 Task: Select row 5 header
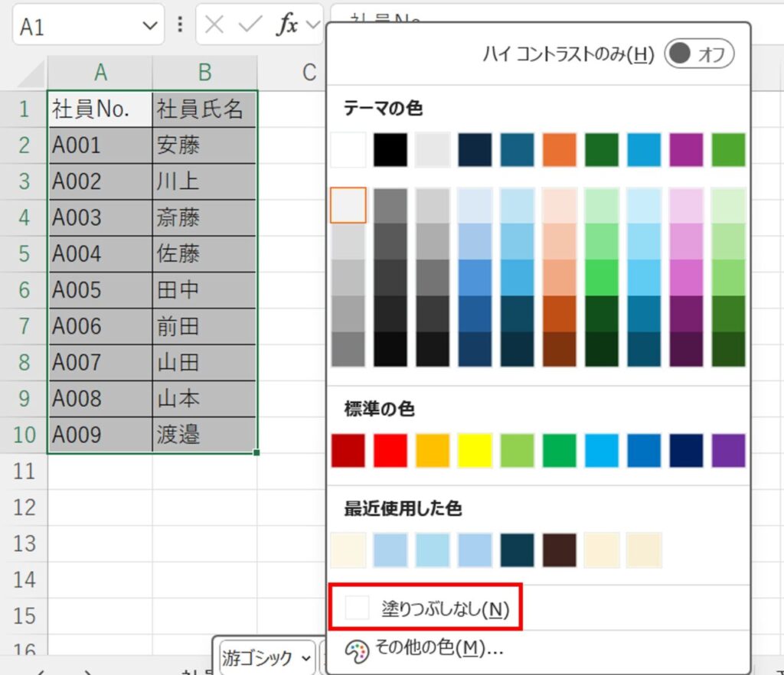tap(24, 254)
